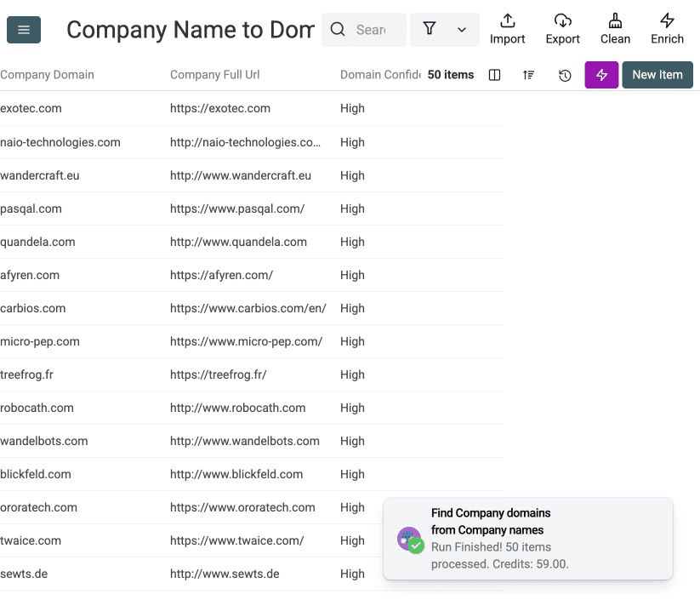Select the afyren.com domain cell
Screen dimensions: 700x600
click(30, 275)
